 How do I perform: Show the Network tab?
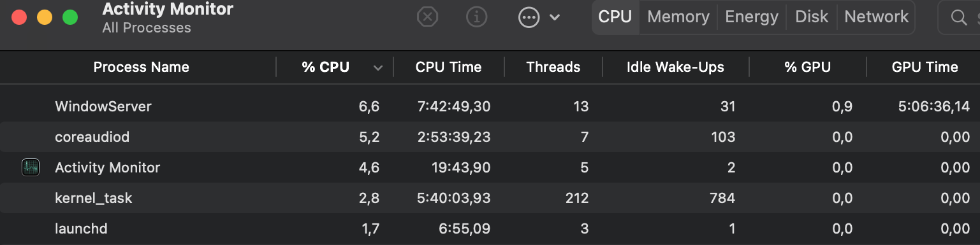click(876, 17)
